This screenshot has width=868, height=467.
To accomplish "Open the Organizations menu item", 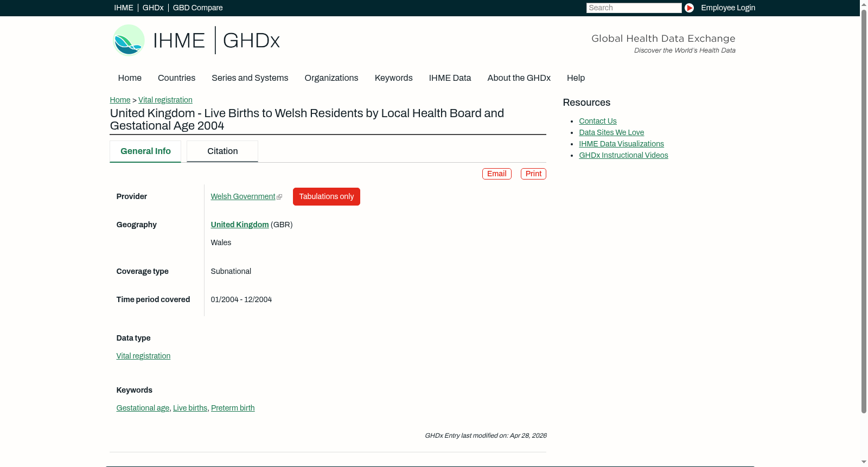I will [331, 78].
